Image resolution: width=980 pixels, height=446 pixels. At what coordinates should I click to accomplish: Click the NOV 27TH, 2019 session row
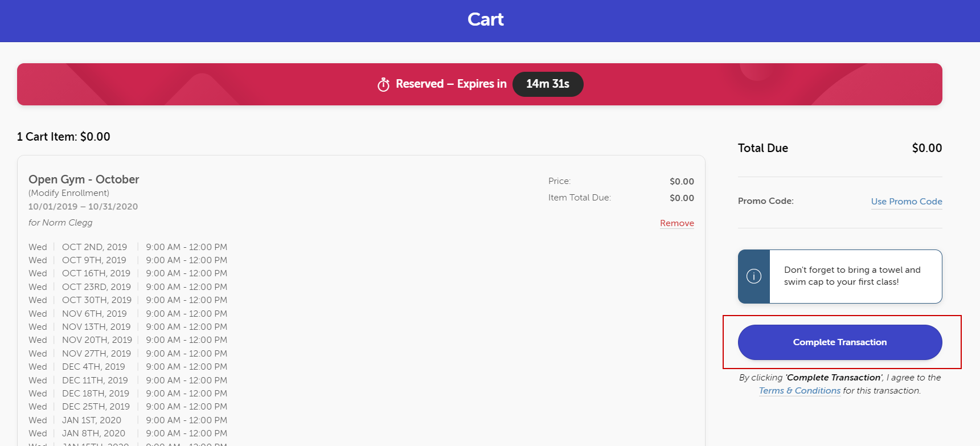[128, 354]
